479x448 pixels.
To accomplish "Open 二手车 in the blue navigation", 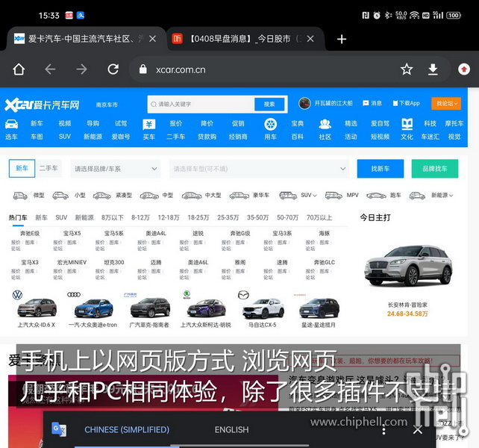I will pyautogui.click(x=175, y=137).
